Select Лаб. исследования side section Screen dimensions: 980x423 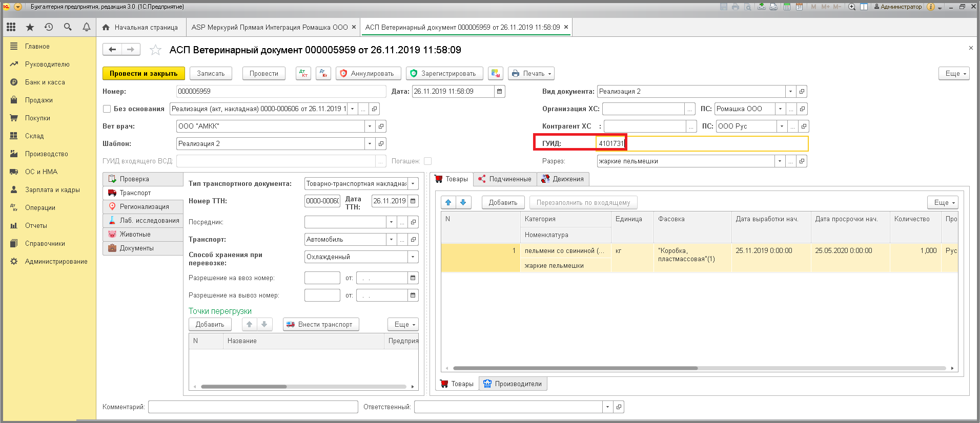click(143, 220)
